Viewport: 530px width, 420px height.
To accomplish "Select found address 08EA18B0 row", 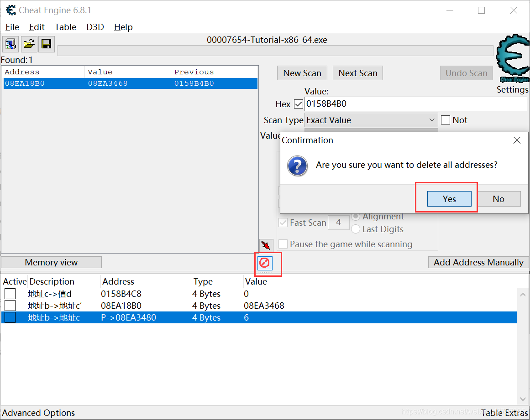I will point(131,83).
